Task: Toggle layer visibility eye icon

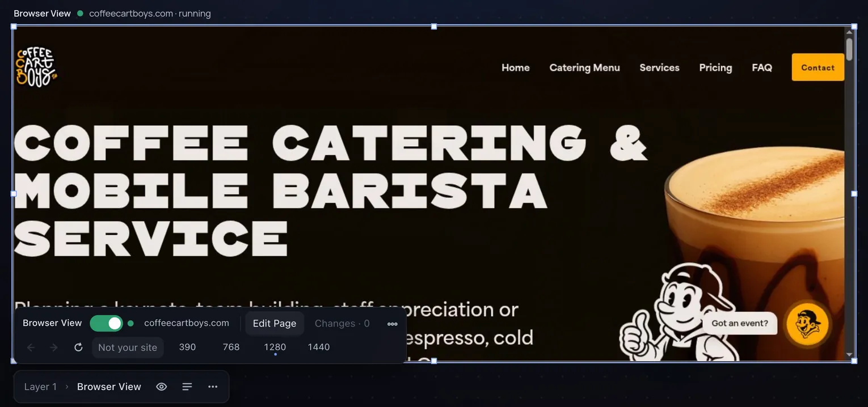Action: pyautogui.click(x=162, y=387)
